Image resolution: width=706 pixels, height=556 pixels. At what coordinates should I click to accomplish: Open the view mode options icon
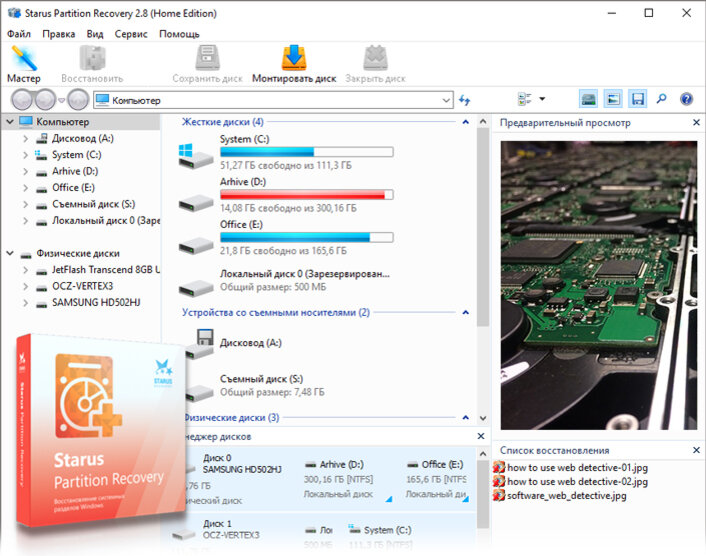pyautogui.click(x=525, y=99)
